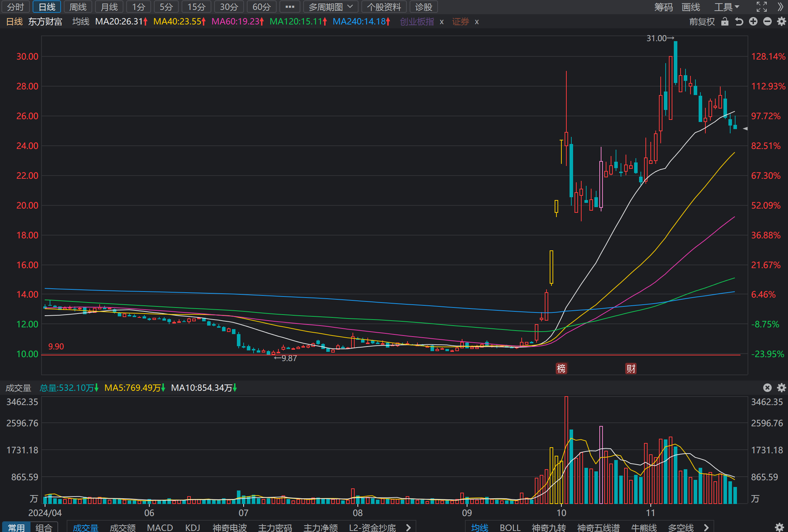Zoom in with the plus icon
Image resolution: width=788 pixels, height=532 pixels.
[x=753, y=22]
